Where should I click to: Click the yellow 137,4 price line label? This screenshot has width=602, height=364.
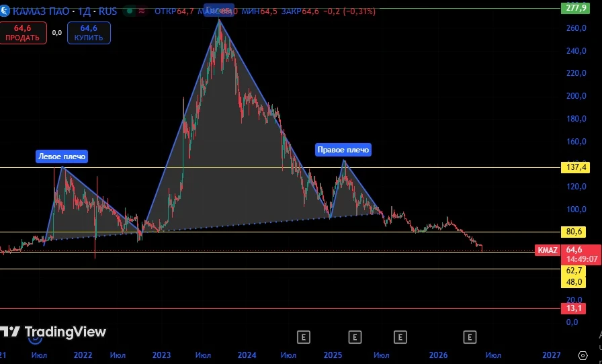[x=575, y=167]
